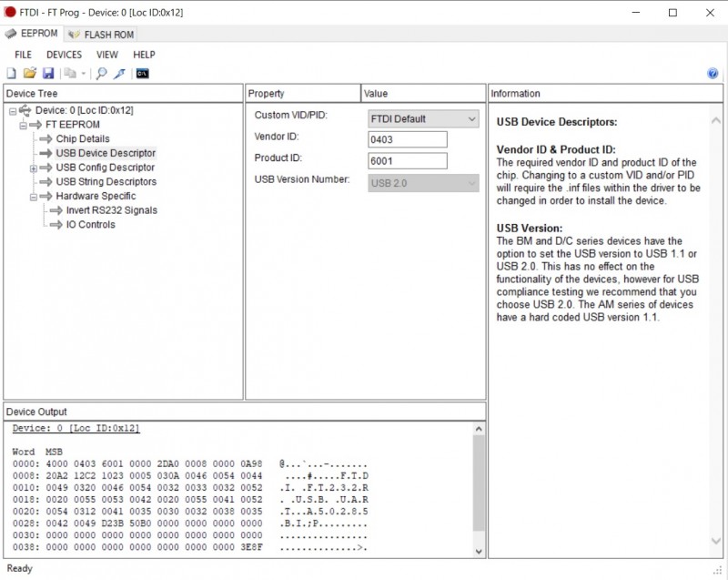This screenshot has width=728, height=580.
Task: Click the Open folder toolbar icon
Action: [30, 73]
